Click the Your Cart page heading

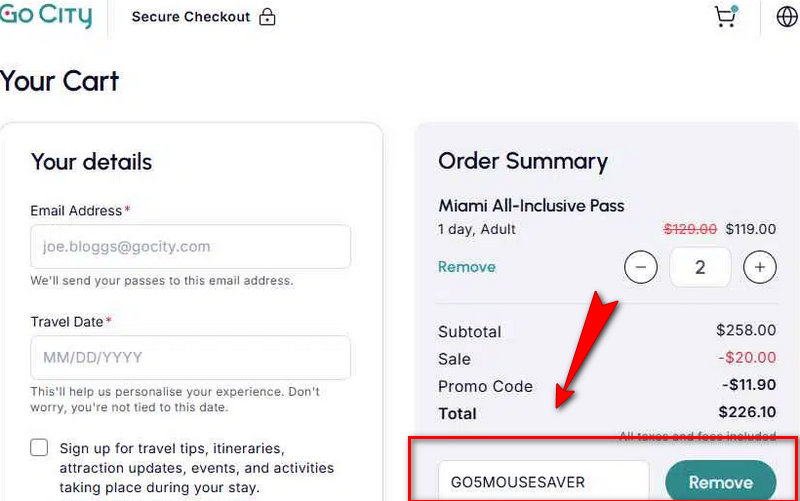coord(60,81)
